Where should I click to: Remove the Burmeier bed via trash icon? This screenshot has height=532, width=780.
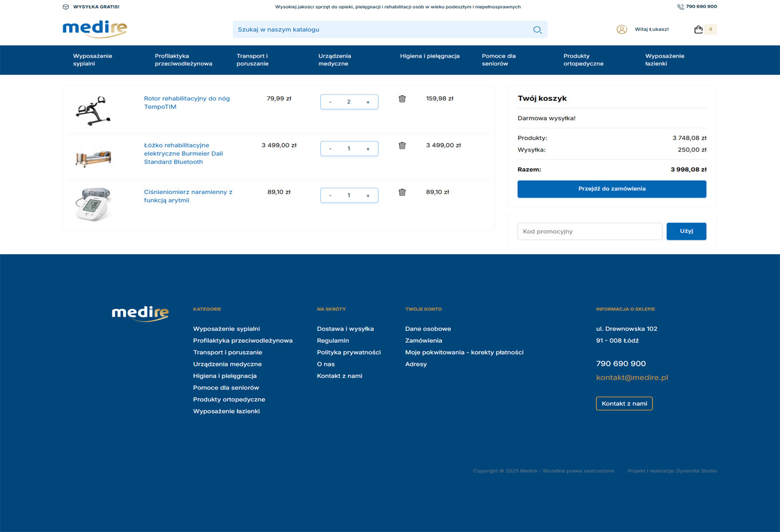coord(402,145)
